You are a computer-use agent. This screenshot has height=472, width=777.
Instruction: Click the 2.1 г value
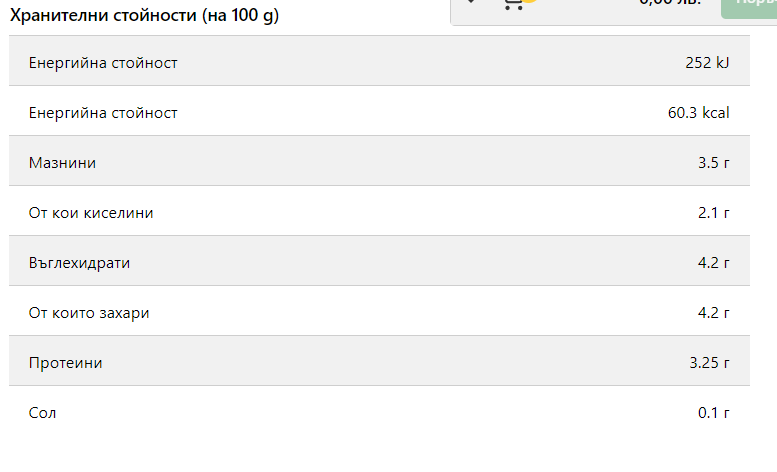714,213
